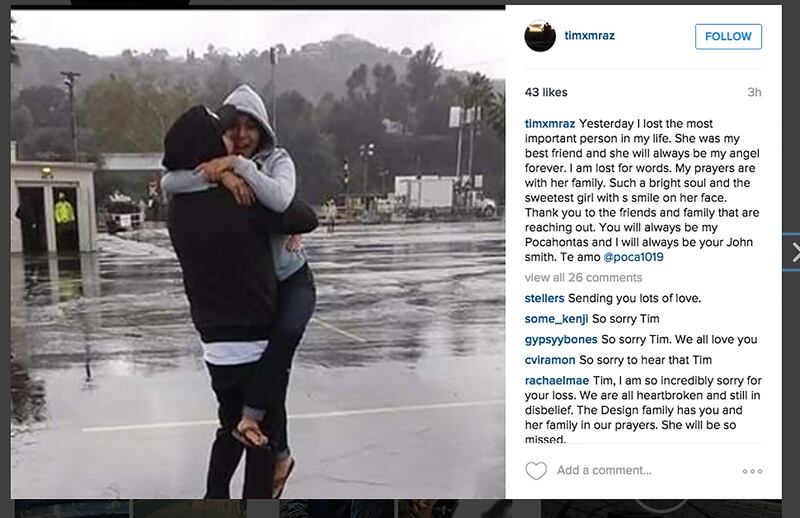This screenshot has width=800, height=518.
Task: Open some_kenji commenter profile
Action: (556, 319)
